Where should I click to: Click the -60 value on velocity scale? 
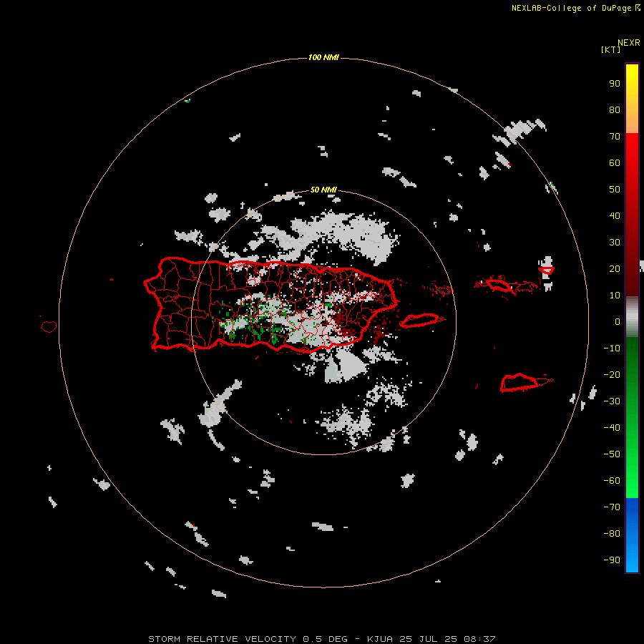coord(612,481)
